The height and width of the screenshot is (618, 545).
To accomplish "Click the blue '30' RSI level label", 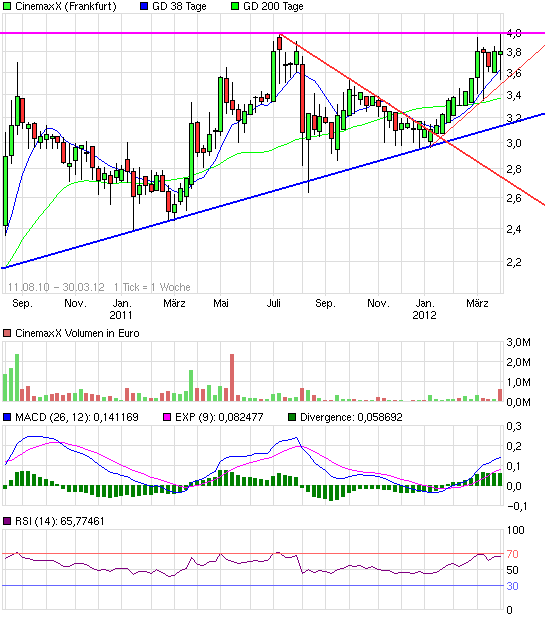I will coord(512,586).
